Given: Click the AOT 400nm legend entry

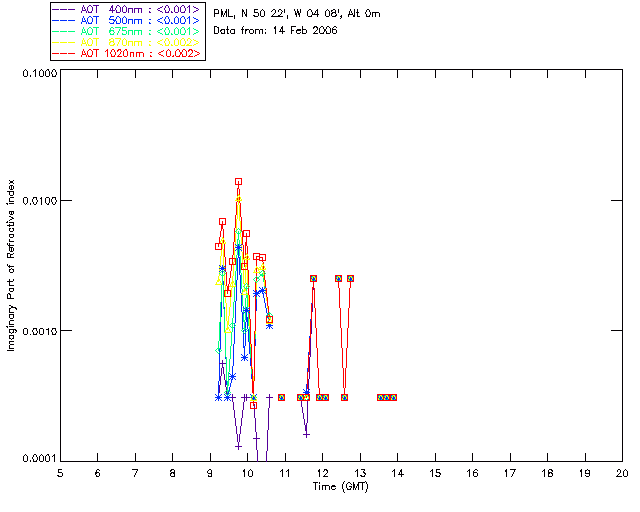Looking at the screenshot, I should pyautogui.click(x=127, y=9).
